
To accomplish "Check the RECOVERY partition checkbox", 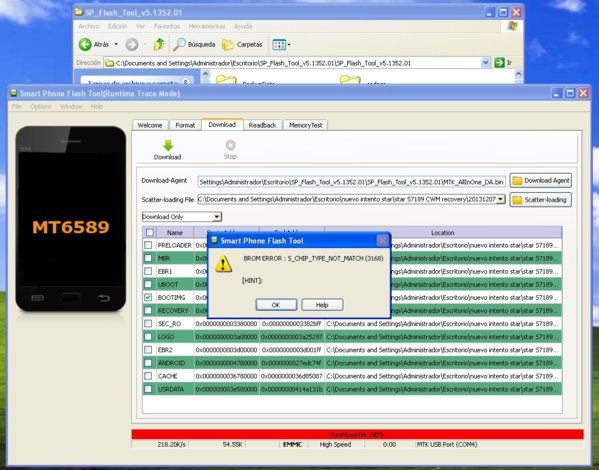I will pyautogui.click(x=148, y=310).
